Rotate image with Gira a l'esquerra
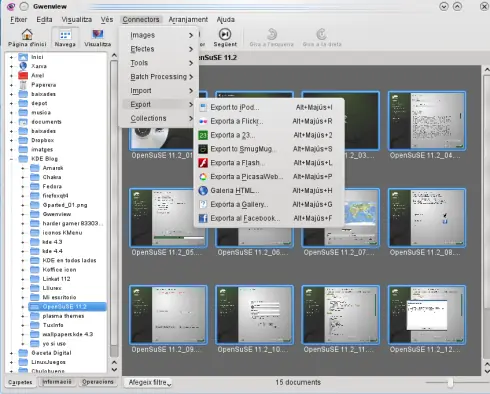The image size is (490, 394). pyautogui.click(x=272, y=38)
